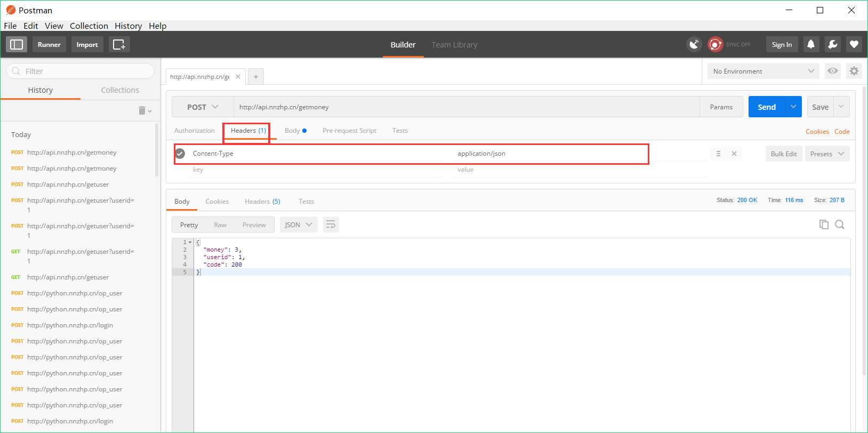Open the request Authorization tab
This screenshot has width=868, height=433.
pos(194,130)
